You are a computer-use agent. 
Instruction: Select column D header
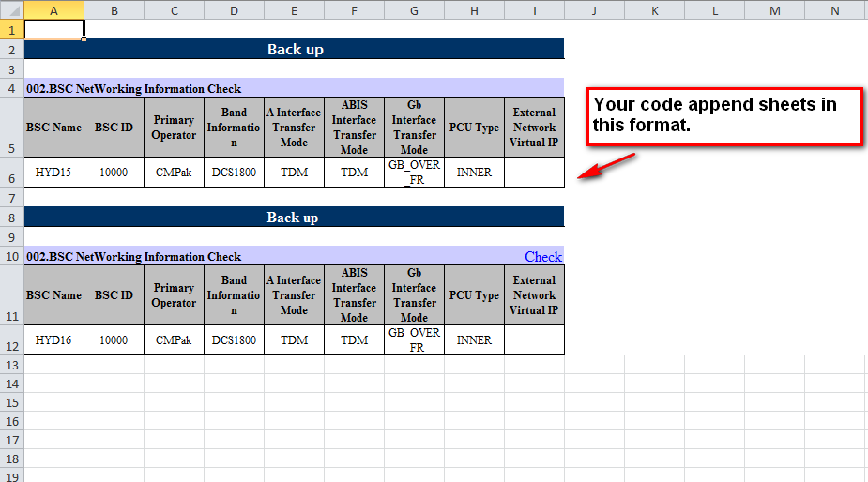235,10
